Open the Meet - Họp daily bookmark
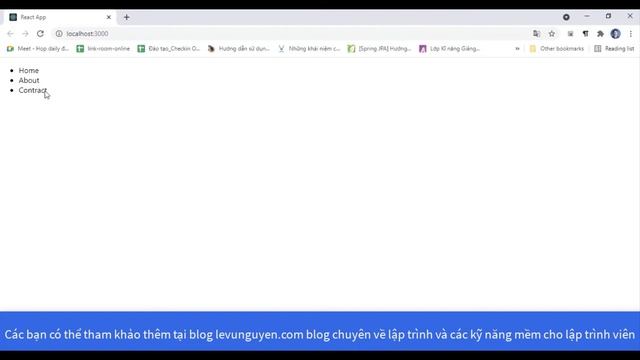The width and height of the screenshot is (640, 360). point(38,49)
